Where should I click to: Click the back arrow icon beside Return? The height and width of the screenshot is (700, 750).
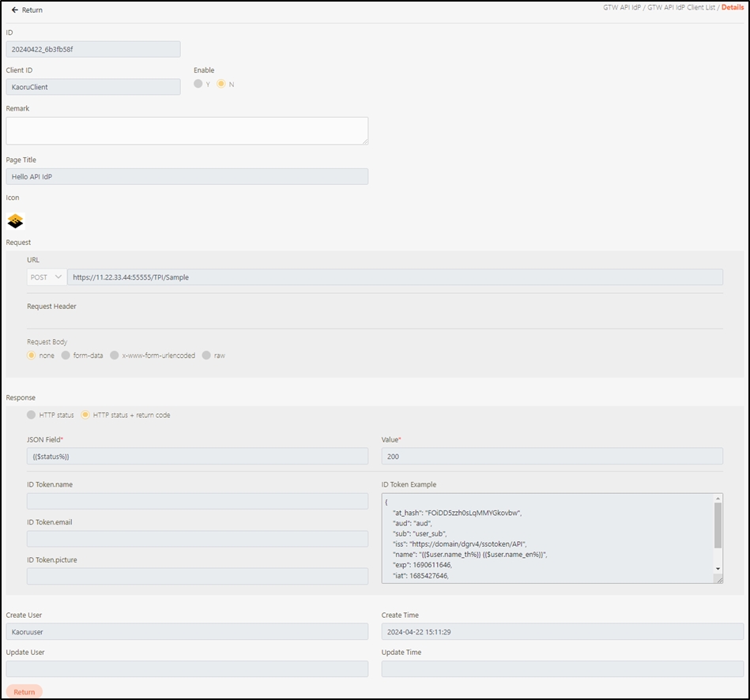click(14, 10)
